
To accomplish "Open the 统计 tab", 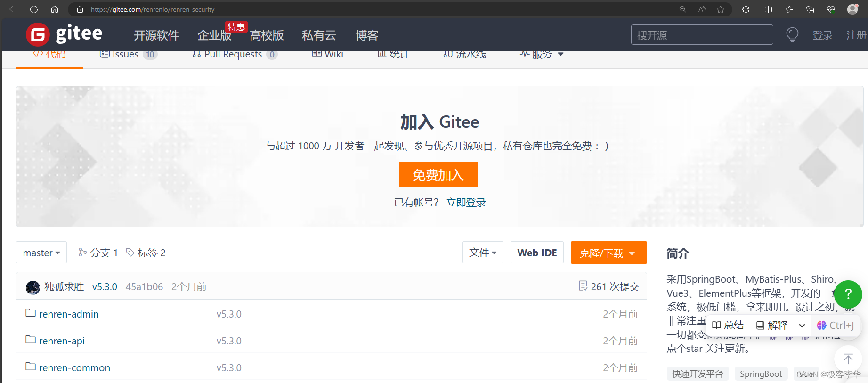I will point(394,55).
